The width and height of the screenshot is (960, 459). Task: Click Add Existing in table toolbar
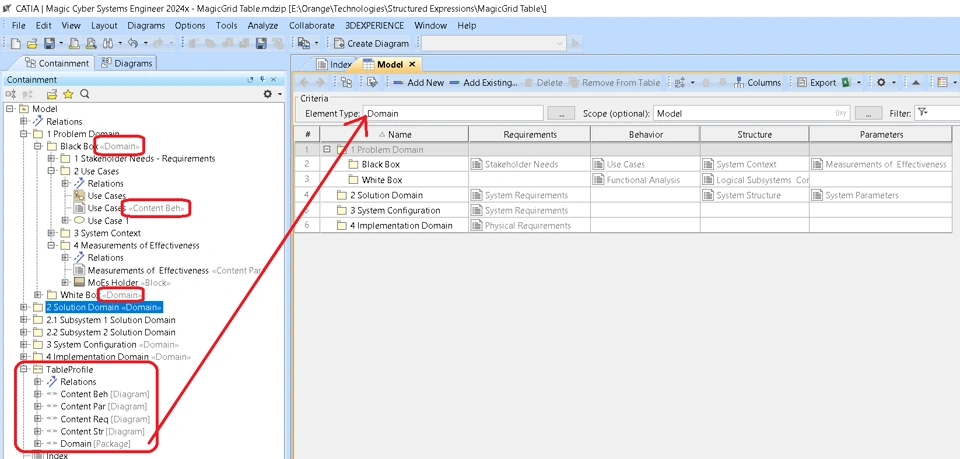(x=483, y=83)
